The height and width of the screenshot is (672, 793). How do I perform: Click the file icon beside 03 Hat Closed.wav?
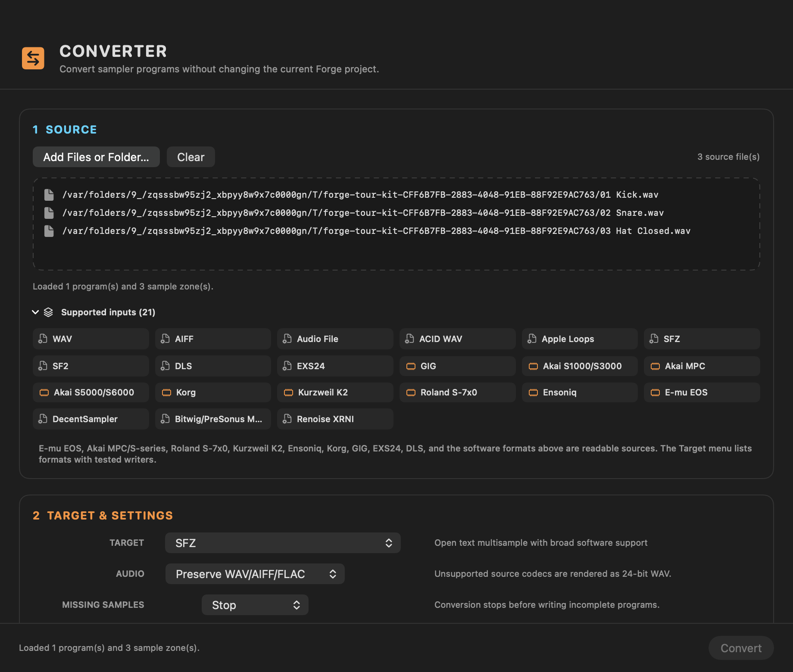[49, 231]
